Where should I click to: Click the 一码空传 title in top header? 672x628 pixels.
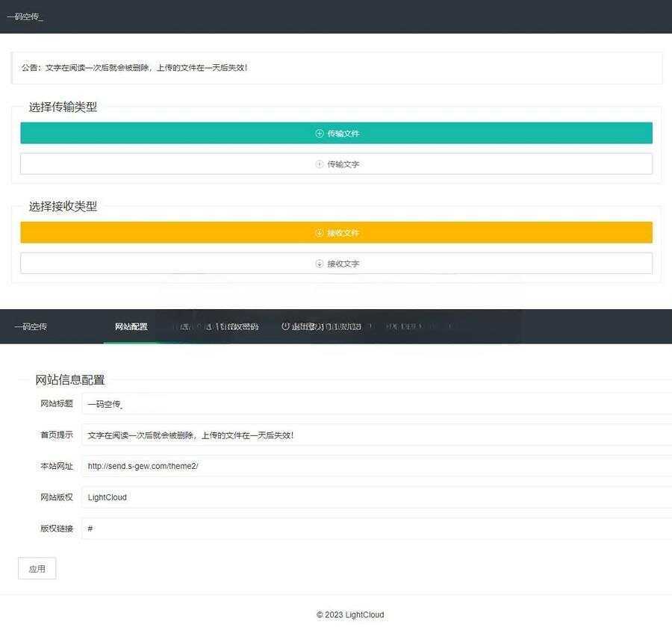[x=25, y=16]
